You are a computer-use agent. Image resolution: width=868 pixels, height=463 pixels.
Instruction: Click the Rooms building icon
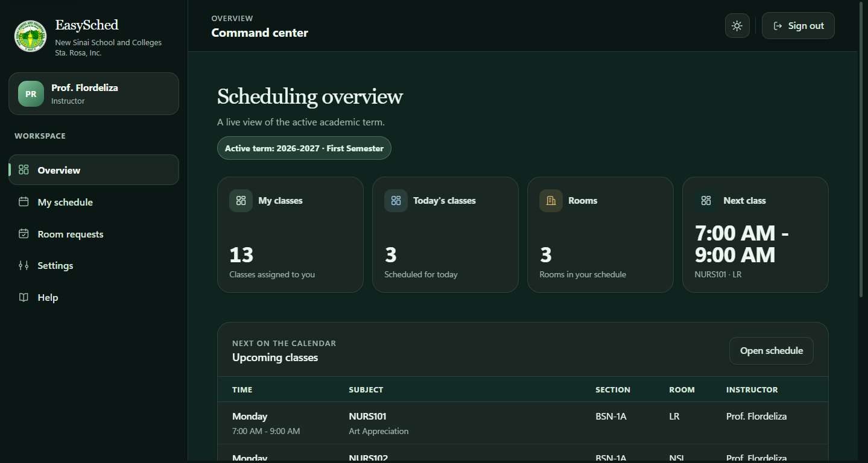click(x=551, y=201)
